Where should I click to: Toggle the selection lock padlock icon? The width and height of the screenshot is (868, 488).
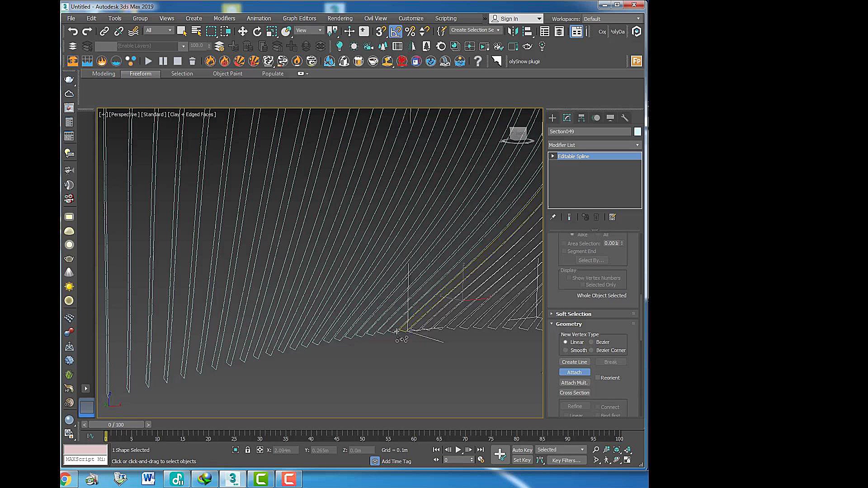point(248,450)
